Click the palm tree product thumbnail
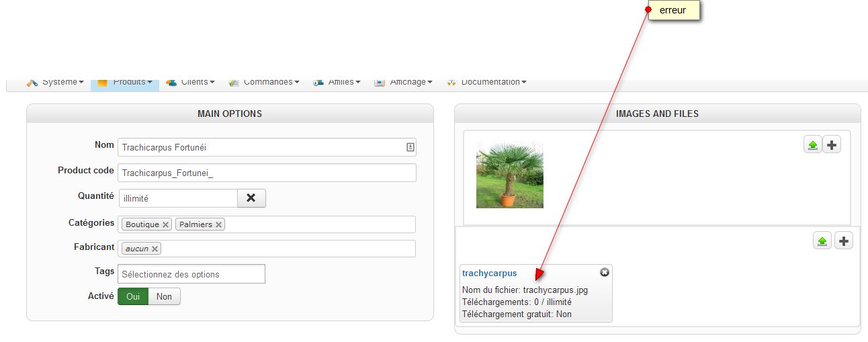Viewport: 868px width, 342px height. click(x=510, y=175)
